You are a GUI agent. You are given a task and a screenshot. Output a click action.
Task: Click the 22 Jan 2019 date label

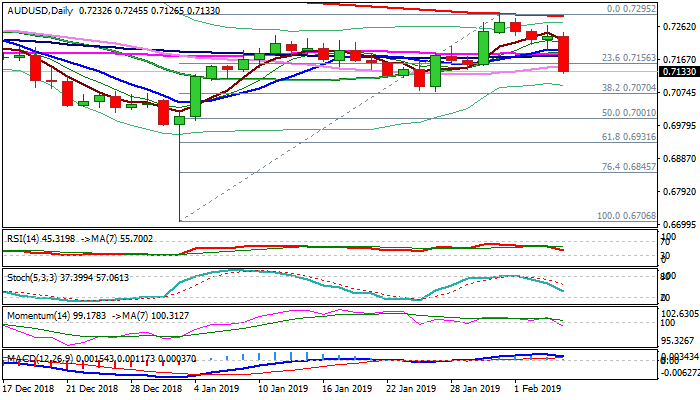411,387
